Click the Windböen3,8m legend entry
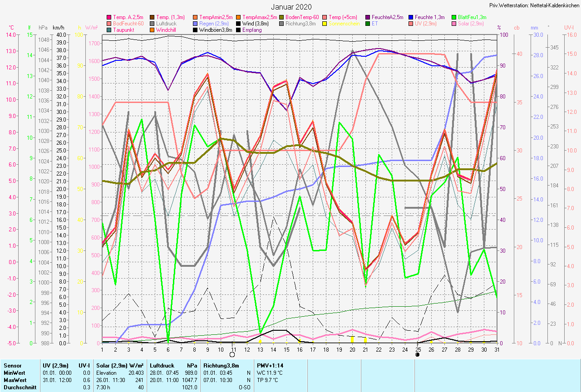This screenshot has height=392, width=581. click(x=216, y=30)
